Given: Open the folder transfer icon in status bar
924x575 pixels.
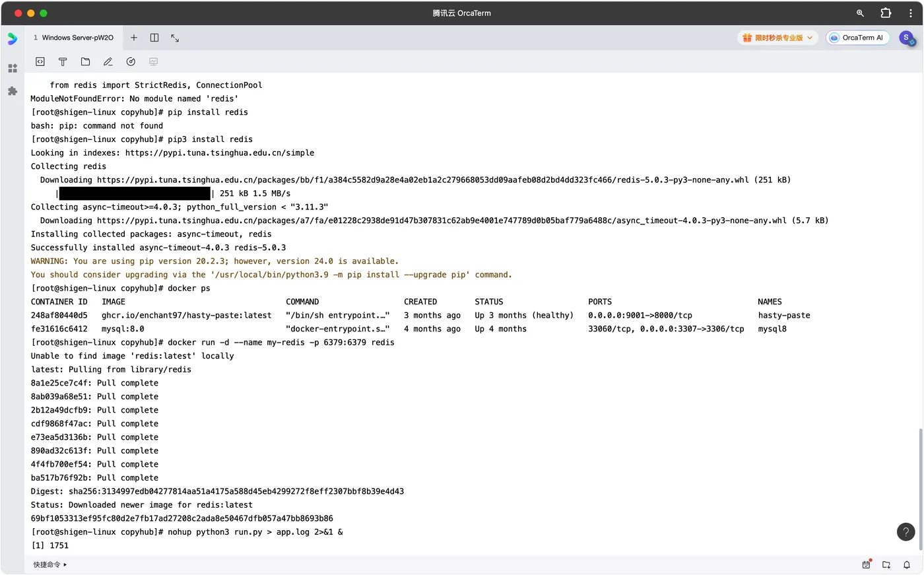Looking at the screenshot, I should click(x=886, y=564).
